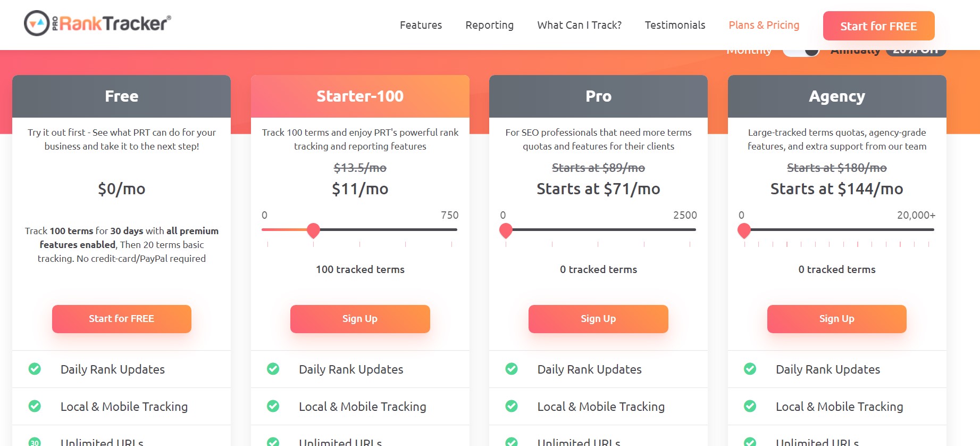
Task: Click the Pro Rank Tracker logo
Action: tap(97, 23)
